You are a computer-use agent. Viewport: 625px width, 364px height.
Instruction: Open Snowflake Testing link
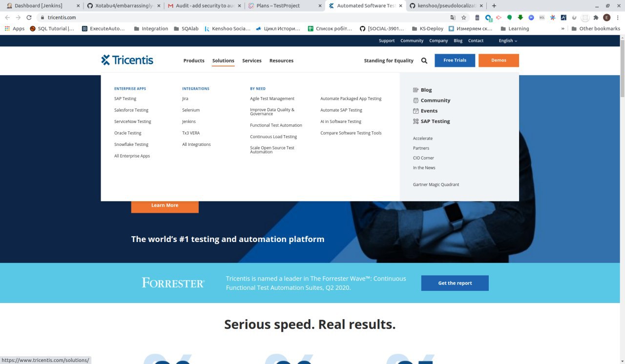tap(131, 144)
